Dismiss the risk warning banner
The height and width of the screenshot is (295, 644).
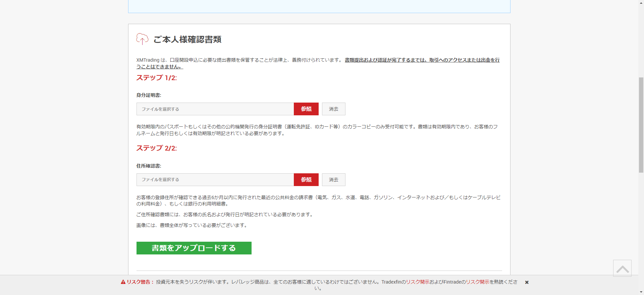(x=527, y=282)
